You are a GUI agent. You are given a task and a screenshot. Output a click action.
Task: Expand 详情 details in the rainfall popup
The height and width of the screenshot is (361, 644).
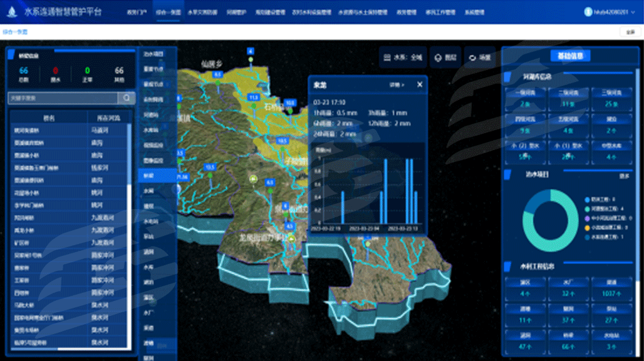click(397, 84)
